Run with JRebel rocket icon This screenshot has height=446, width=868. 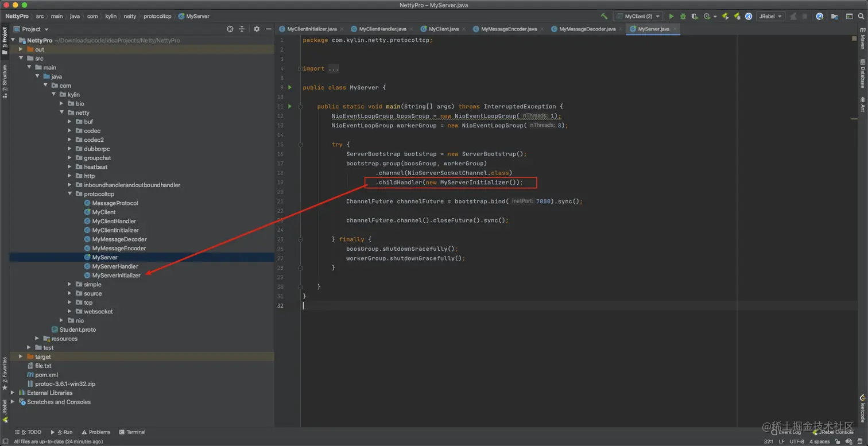[725, 16]
